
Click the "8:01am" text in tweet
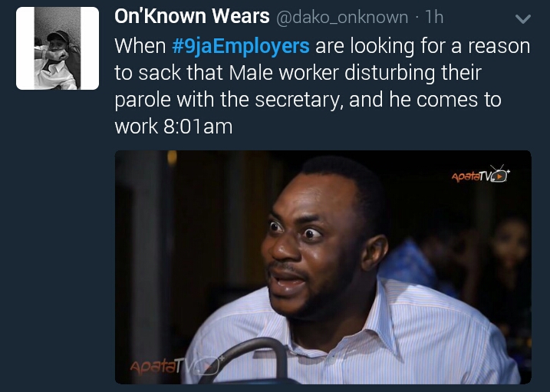click(x=197, y=127)
